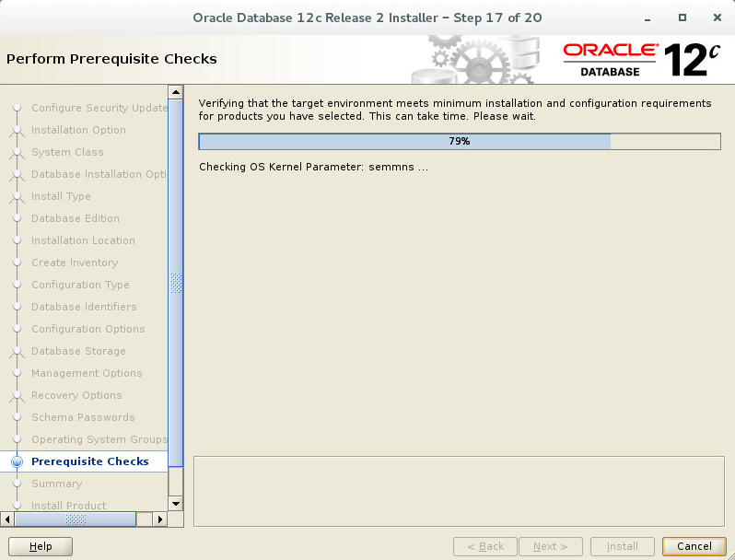Click the disabled Next button
This screenshot has width=735, height=560.
point(550,546)
